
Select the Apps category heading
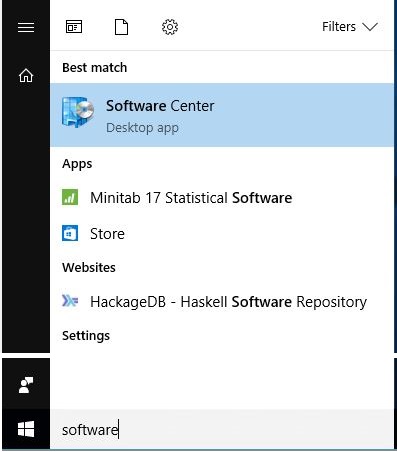coord(77,164)
